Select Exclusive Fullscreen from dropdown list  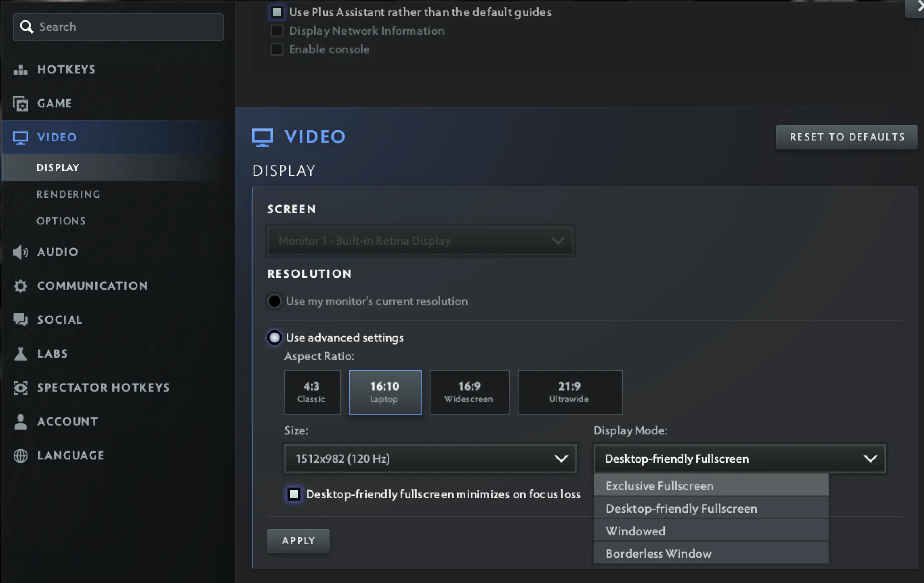659,486
